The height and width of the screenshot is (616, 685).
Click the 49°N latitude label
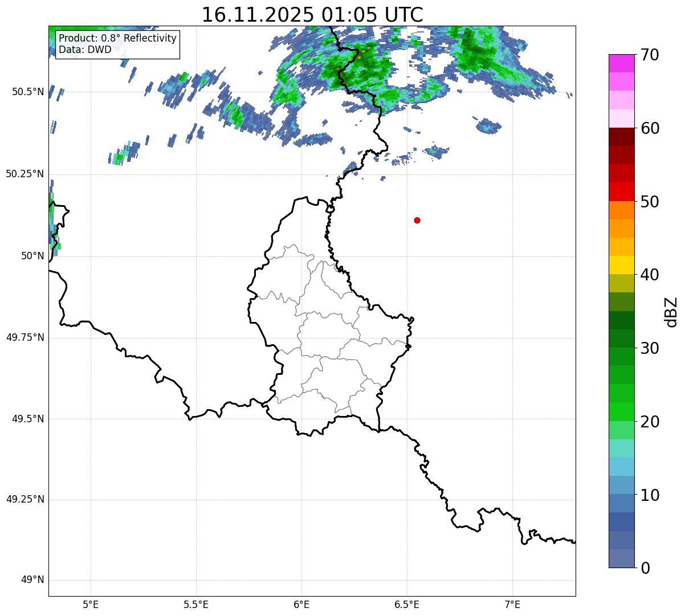[x=32, y=580]
